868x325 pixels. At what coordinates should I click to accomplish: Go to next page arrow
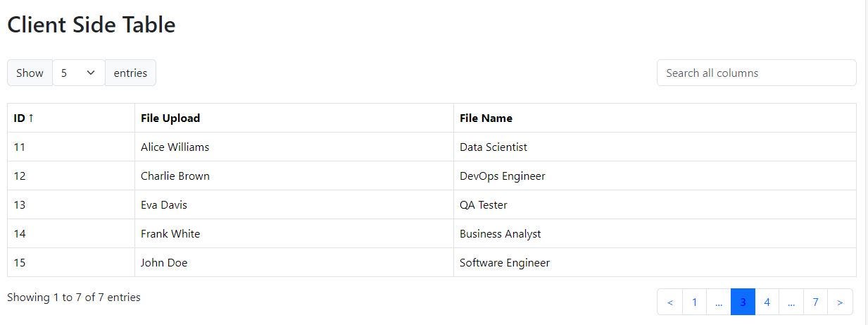click(840, 302)
